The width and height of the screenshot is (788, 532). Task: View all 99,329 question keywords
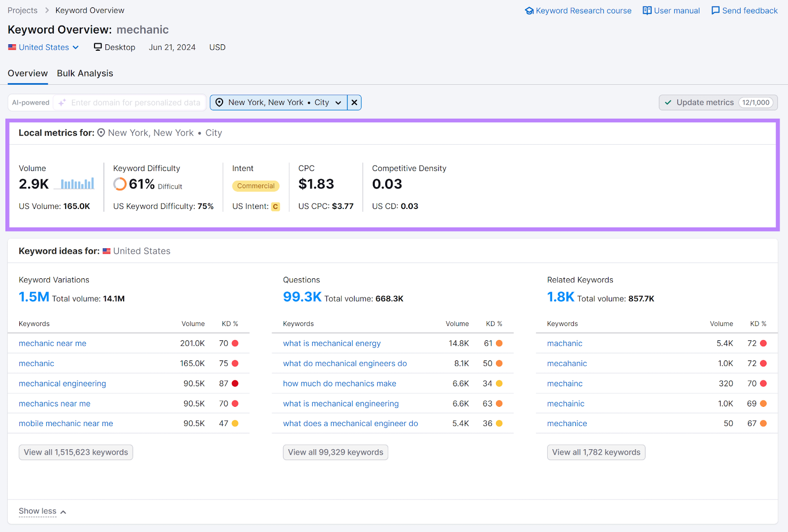click(x=335, y=452)
